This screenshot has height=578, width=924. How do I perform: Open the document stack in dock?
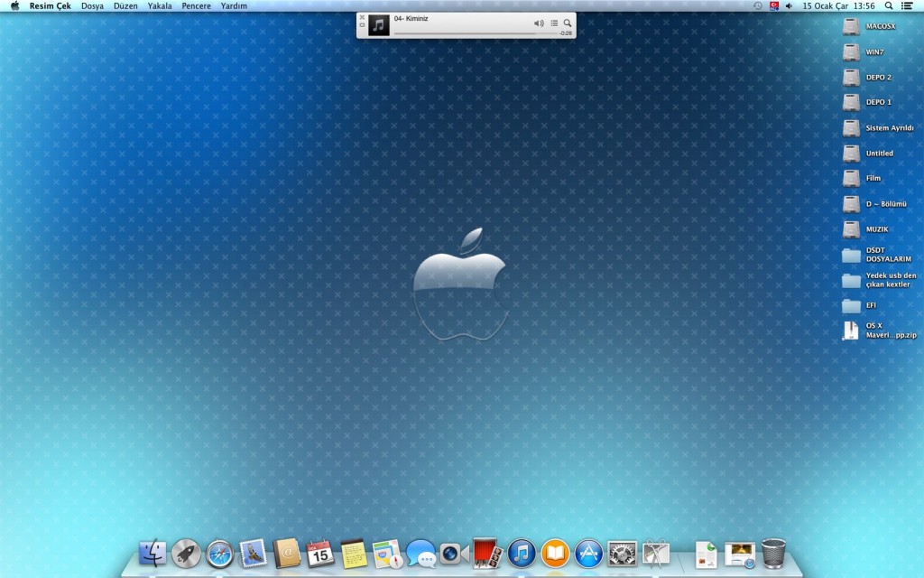click(x=706, y=555)
